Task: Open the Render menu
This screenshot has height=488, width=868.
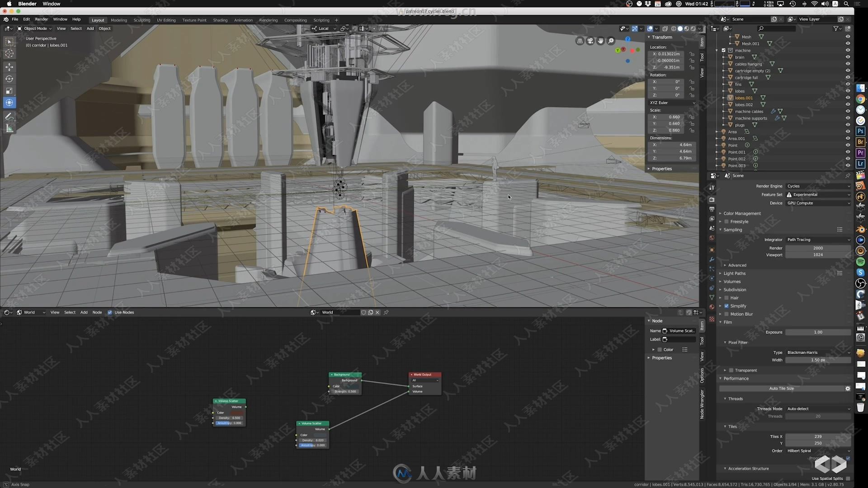Action: coord(41,19)
